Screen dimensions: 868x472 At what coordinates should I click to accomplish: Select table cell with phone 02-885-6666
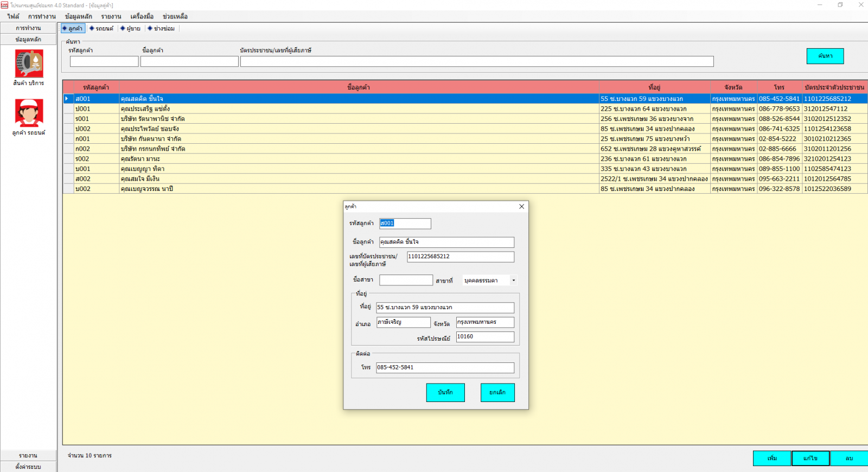(x=780, y=149)
